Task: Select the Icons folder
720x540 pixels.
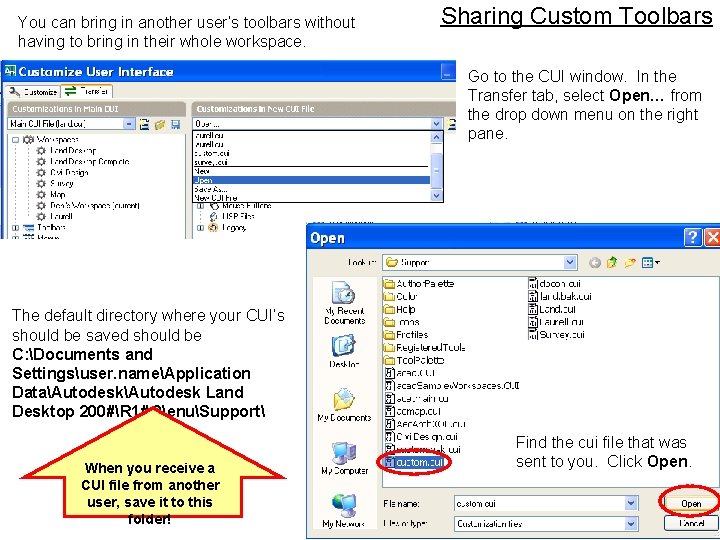Action: 402,322
